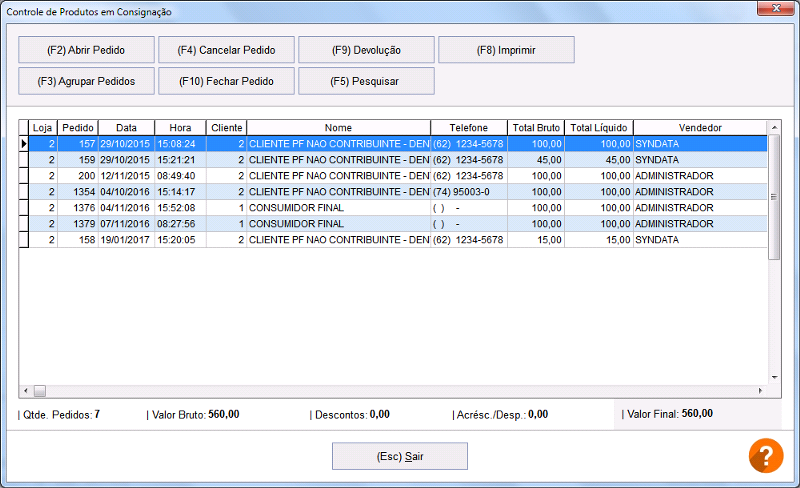The width and height of the screenshot is (800, 488).
Task: Click the (F4) Cancelar Pedido button
Action: tap(227, 50)
